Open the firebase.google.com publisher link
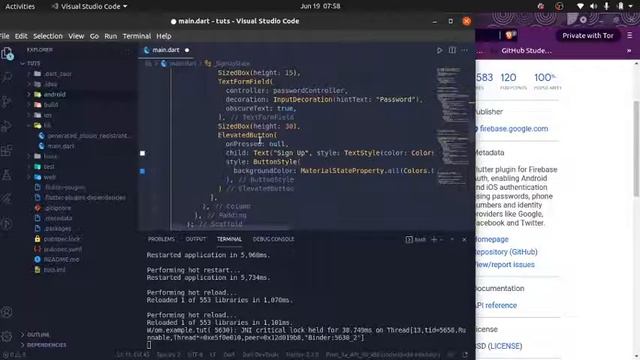 pyautogui.click(x=514, y=129)
